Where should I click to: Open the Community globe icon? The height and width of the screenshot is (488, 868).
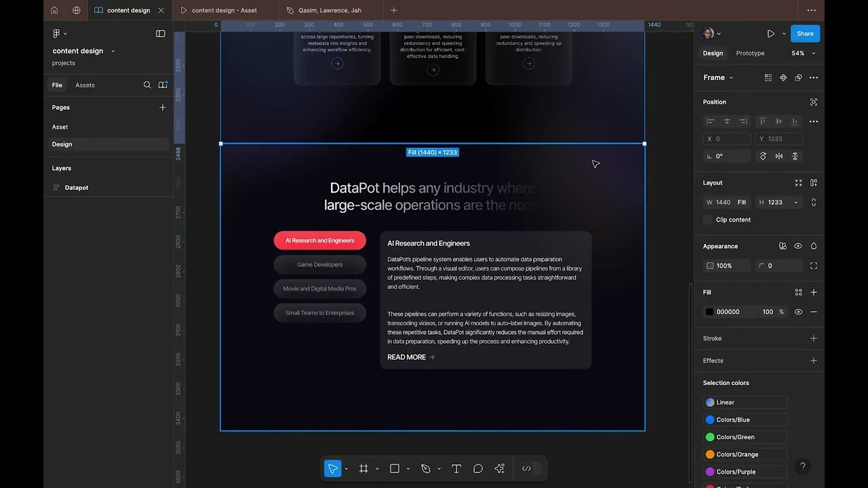[x=76, y=10]
